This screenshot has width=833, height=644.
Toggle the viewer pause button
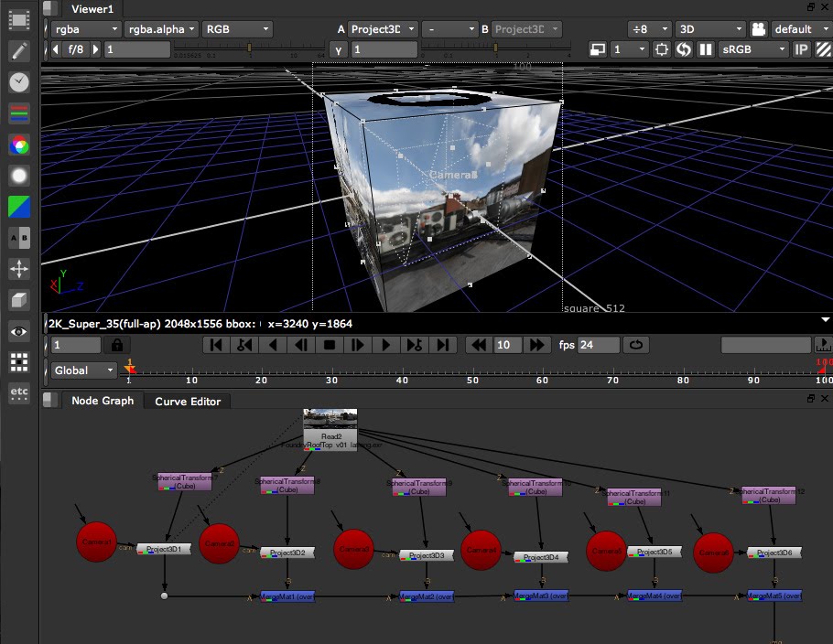tap(706, 48)
